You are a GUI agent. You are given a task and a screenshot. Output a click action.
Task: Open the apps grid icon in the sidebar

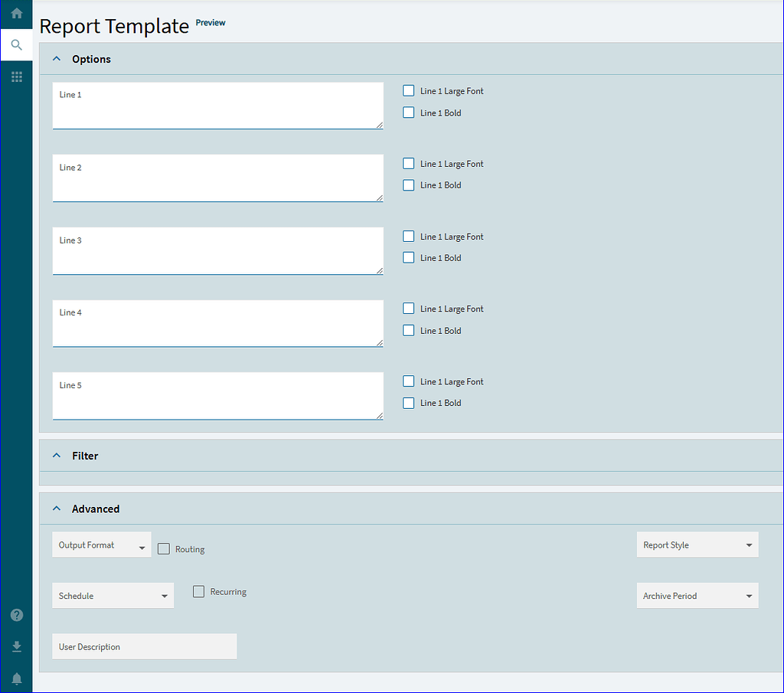16,77
